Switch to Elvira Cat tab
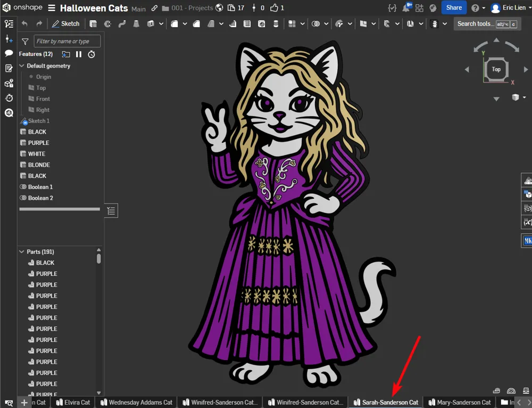The height and width of the screenshot is (408, 532). point(73,402)
